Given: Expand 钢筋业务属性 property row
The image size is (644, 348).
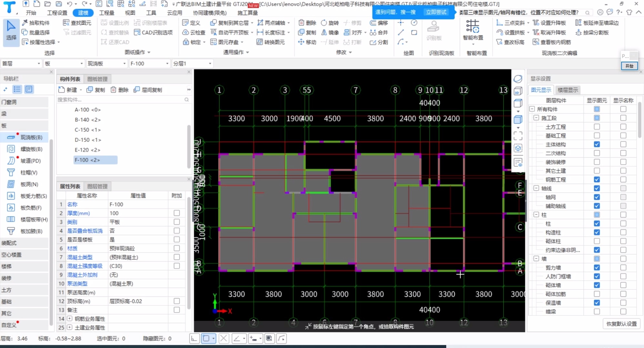Looking at the screenshot, I should tap(70, 319).
